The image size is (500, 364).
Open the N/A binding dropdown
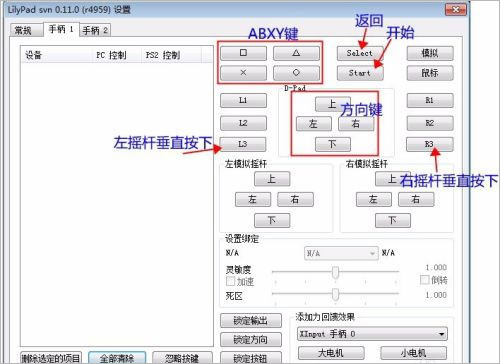pos(341,253)
